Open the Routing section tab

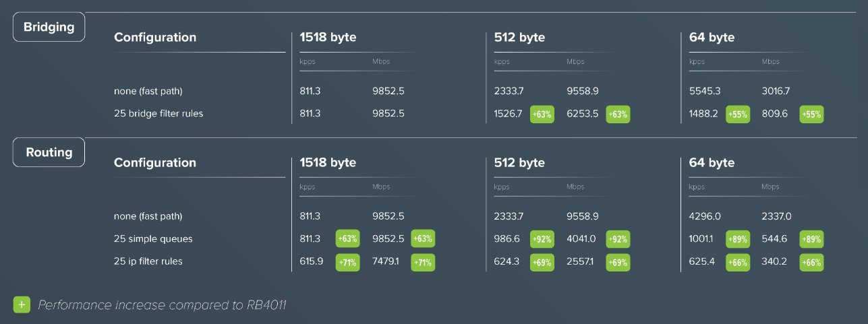pyautogui.click(x=49, y=152)
